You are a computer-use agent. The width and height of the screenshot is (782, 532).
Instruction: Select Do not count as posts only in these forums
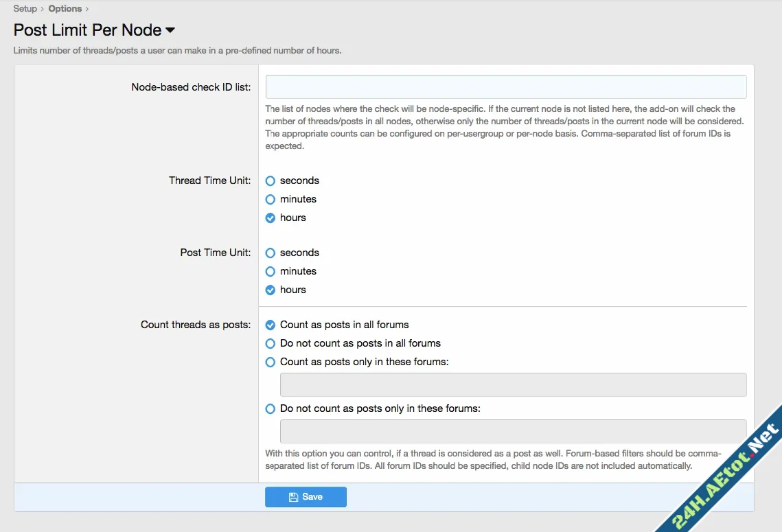point(270,408)
